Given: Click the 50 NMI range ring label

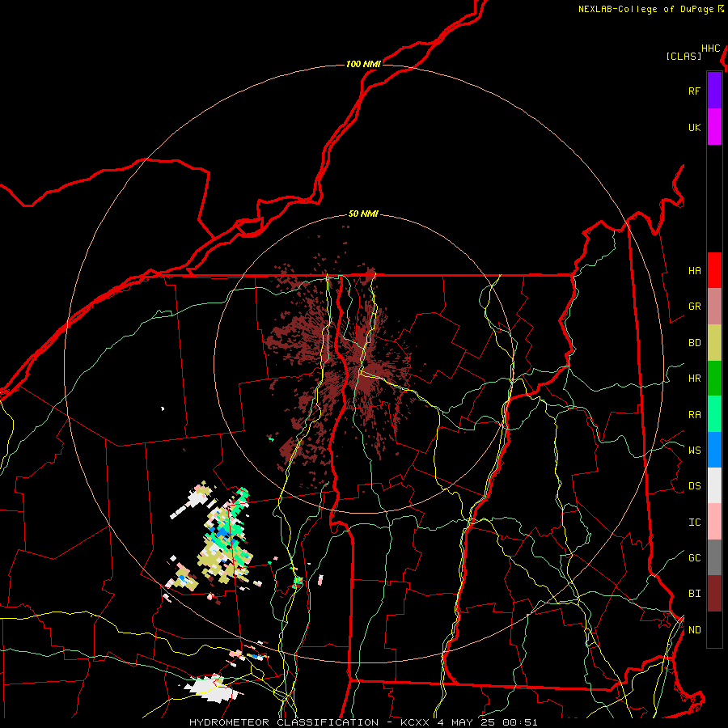Looking at the screenshot, I should (363, 214).
